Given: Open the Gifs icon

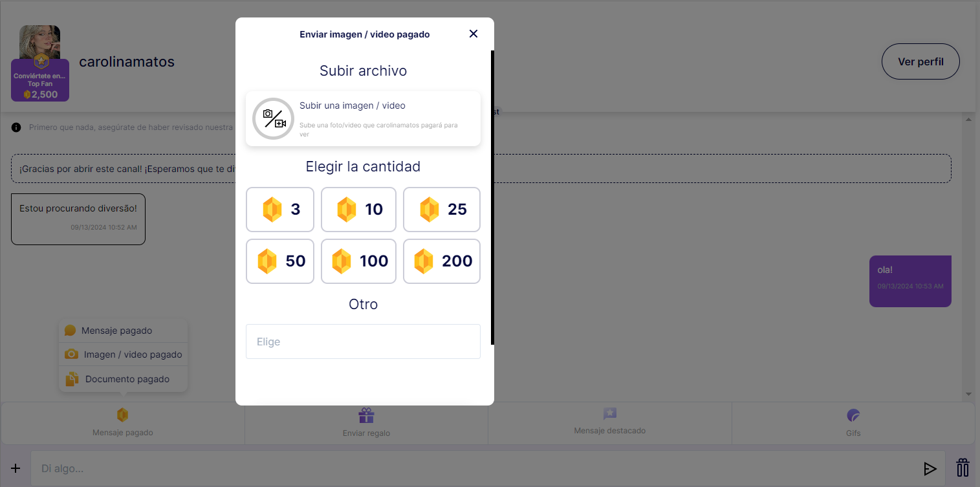Looking at the screenshot, I should point(853,415).
